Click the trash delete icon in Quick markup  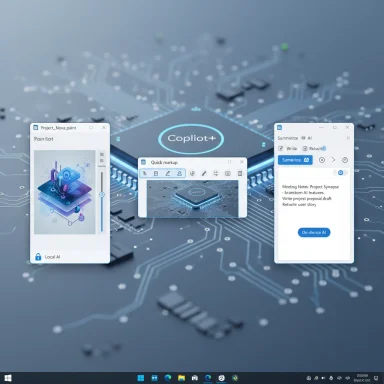[240, 173]
